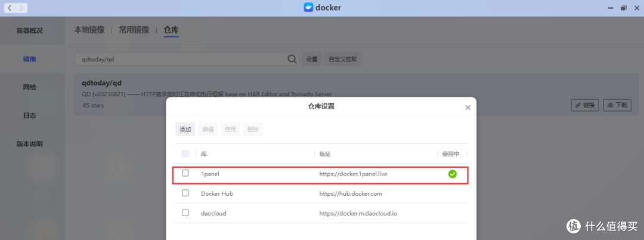Click the 仓库设置 dialog title
The image size is (644, 240).
point(321,106)
